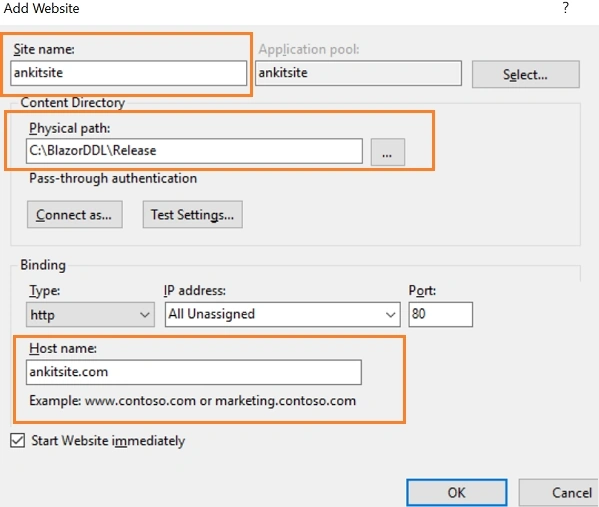Image resolution: width=599 pixels, height=507 pixels.
Task: Toggle Start Website immediately checkbox
Action: click(18, 440)
